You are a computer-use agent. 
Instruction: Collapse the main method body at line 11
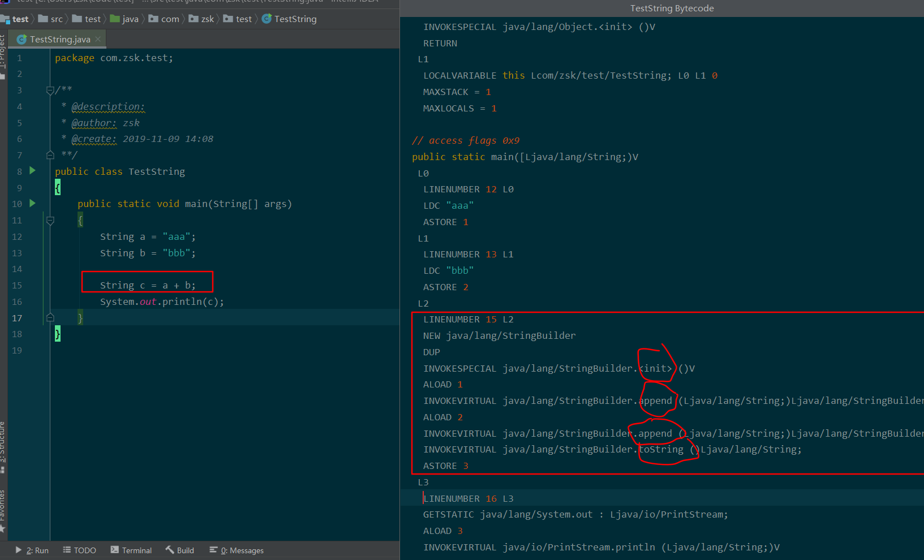point(50,221)
